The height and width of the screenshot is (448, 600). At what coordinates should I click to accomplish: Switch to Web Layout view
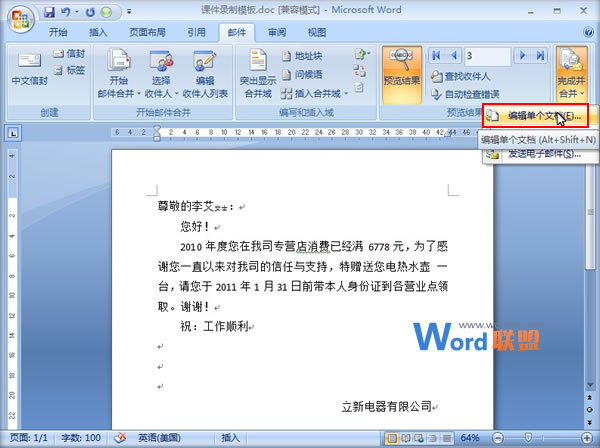419,438
